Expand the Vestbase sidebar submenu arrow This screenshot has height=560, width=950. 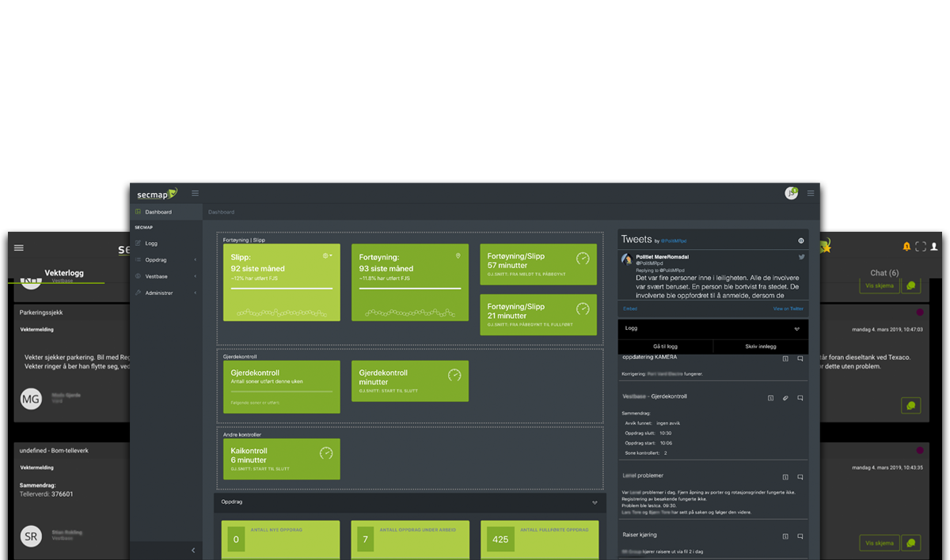pos(196,276)
